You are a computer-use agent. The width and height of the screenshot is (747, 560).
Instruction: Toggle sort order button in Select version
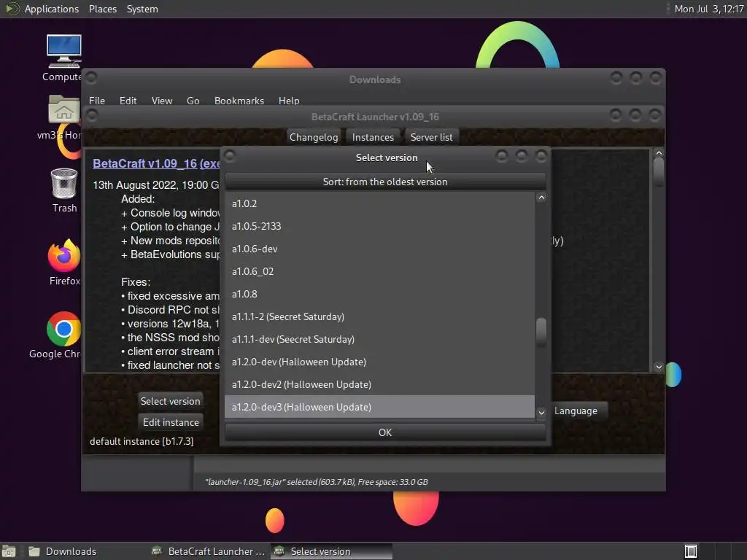(x=385, y=182)
